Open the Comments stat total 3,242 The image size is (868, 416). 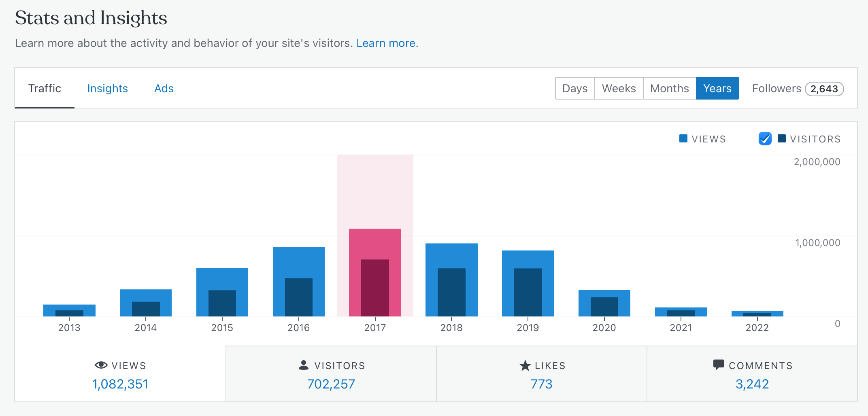(752, 384)
